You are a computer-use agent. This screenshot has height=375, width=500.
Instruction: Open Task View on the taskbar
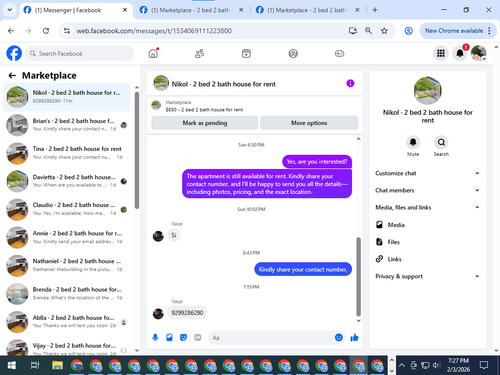tap(35, 365)
